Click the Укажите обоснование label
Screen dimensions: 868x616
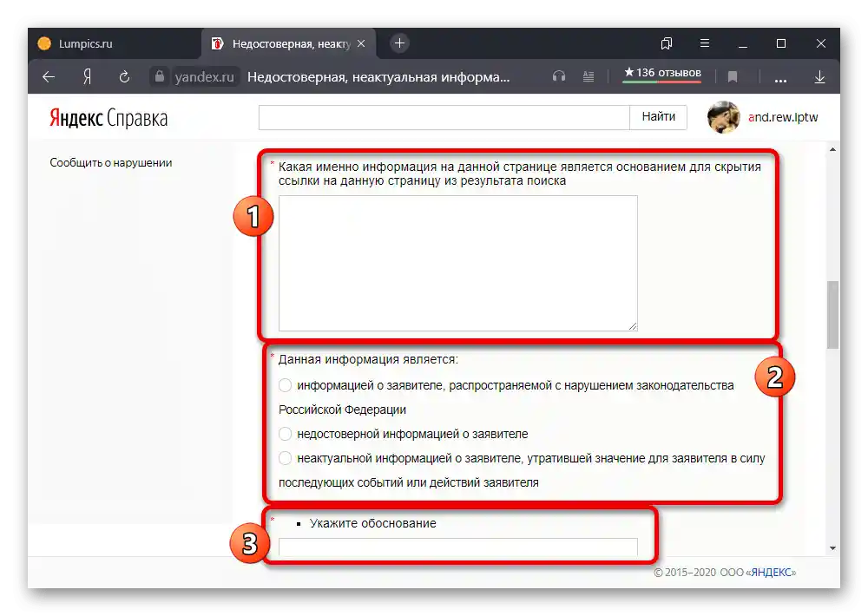point(372,523)
